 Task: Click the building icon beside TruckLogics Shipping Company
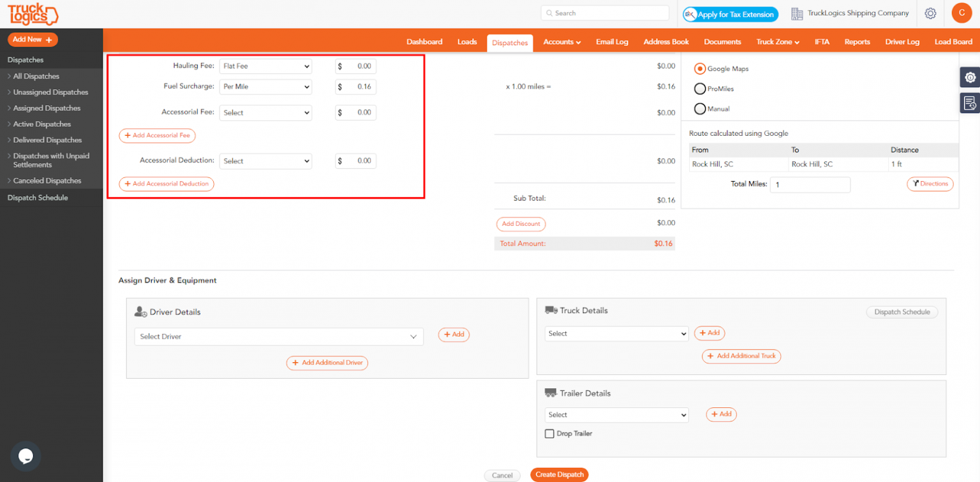(x=796, y=13)
